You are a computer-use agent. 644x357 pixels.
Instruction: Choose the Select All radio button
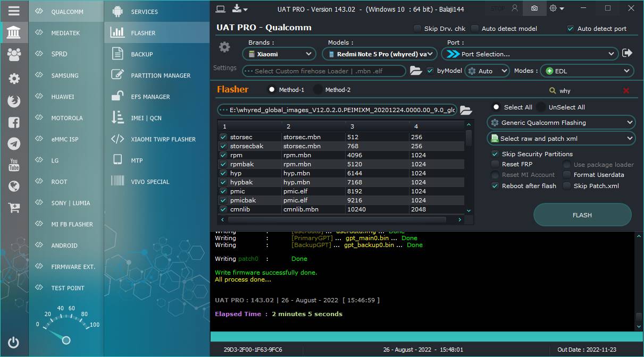[x=496, y=107]
